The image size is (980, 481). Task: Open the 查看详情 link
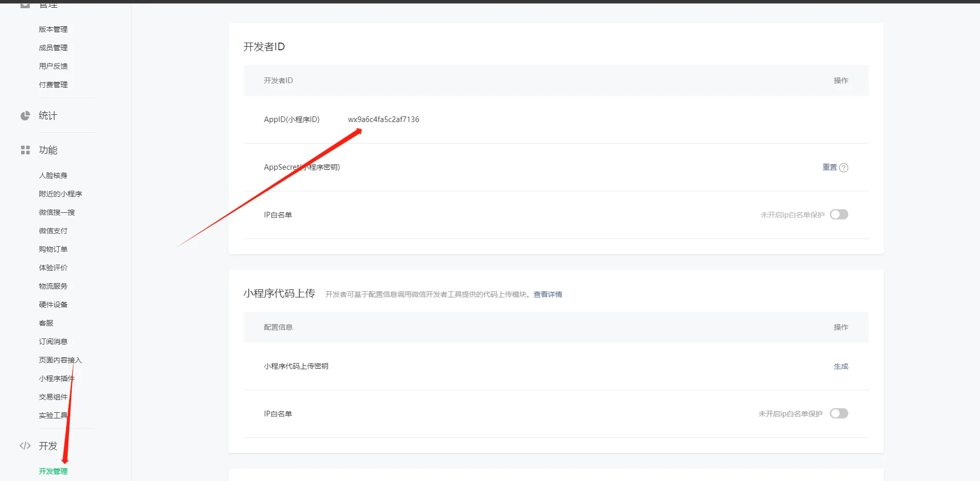coord(547,294)
